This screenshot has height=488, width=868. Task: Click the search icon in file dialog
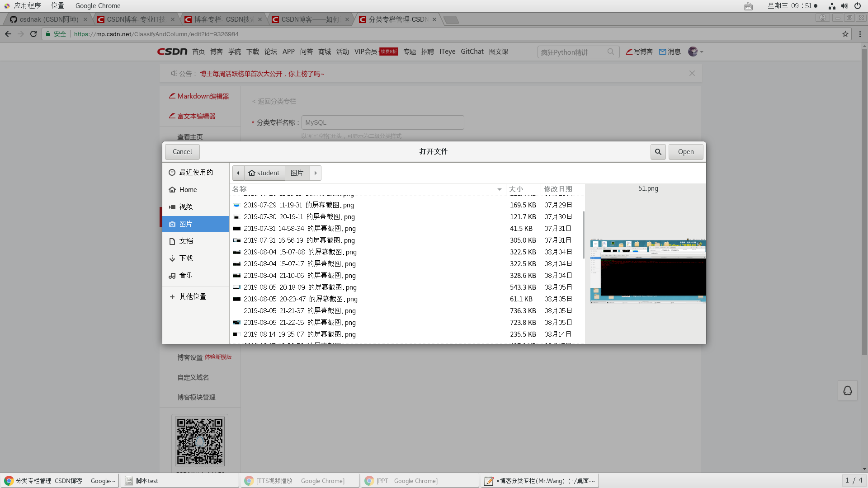click(658, 152)
